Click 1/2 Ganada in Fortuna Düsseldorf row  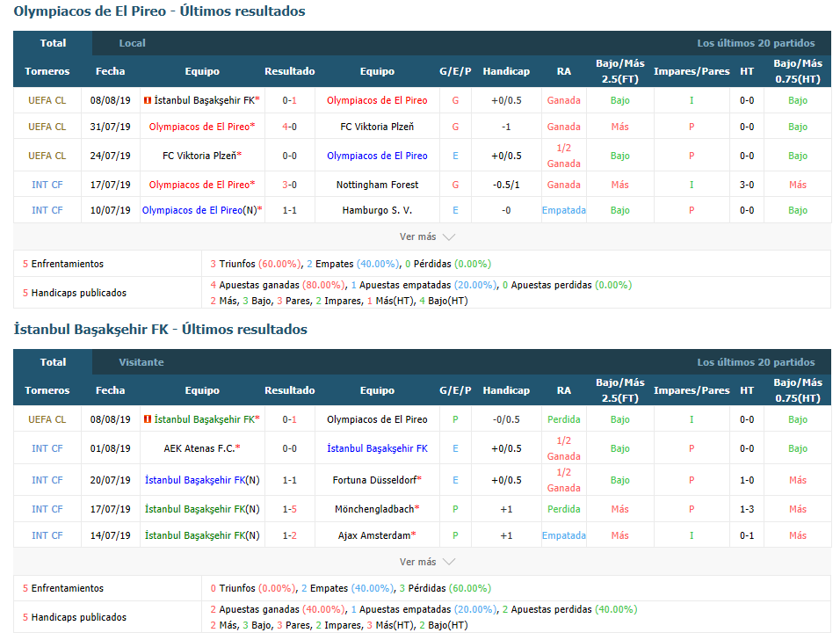563,480
